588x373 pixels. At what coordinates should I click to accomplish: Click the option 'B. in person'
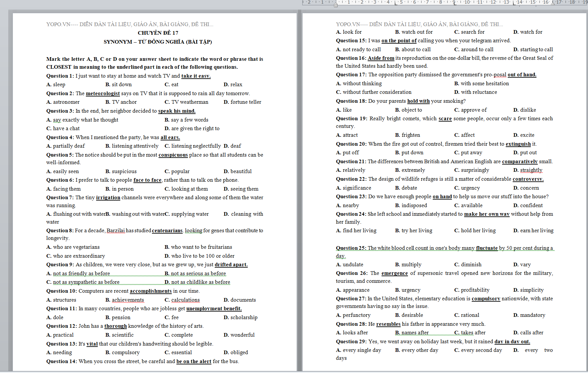click(x=120, y=189)
